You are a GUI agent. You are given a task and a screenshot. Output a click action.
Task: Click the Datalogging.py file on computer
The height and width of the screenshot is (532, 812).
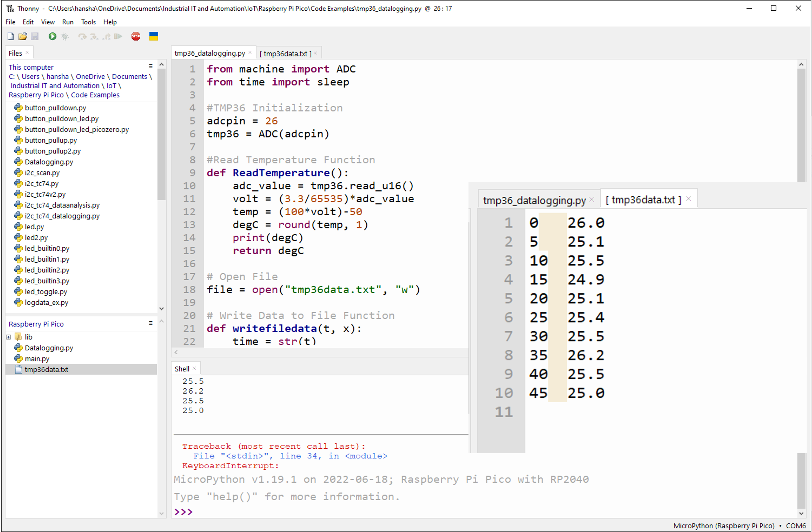[49, 162]
